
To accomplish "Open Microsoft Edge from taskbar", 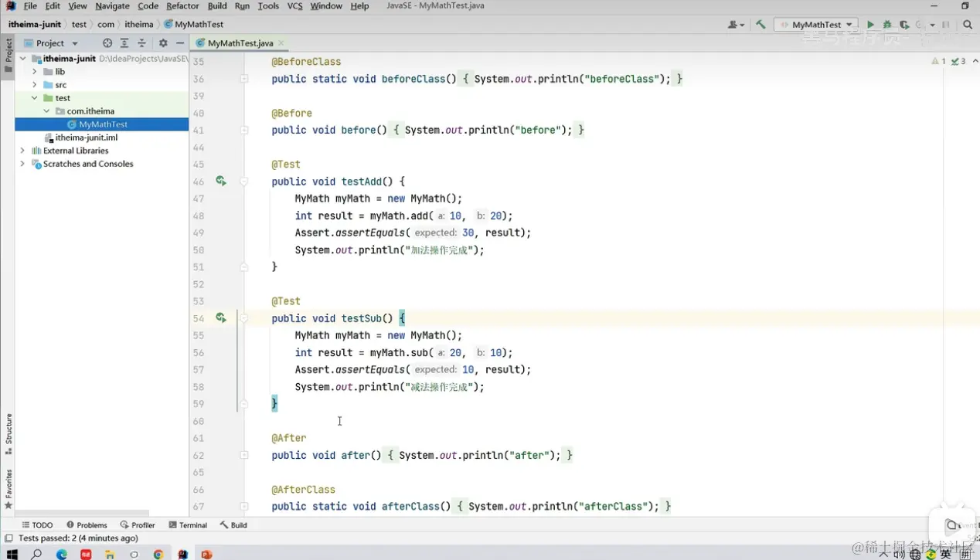I will [x=62, y=554].
